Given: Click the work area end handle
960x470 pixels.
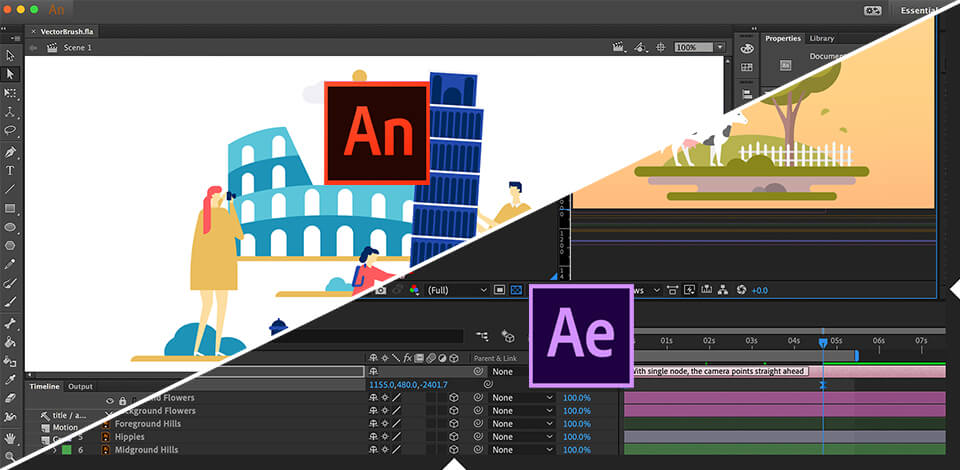Looking at the screenshot, I should tap(857, 356).
